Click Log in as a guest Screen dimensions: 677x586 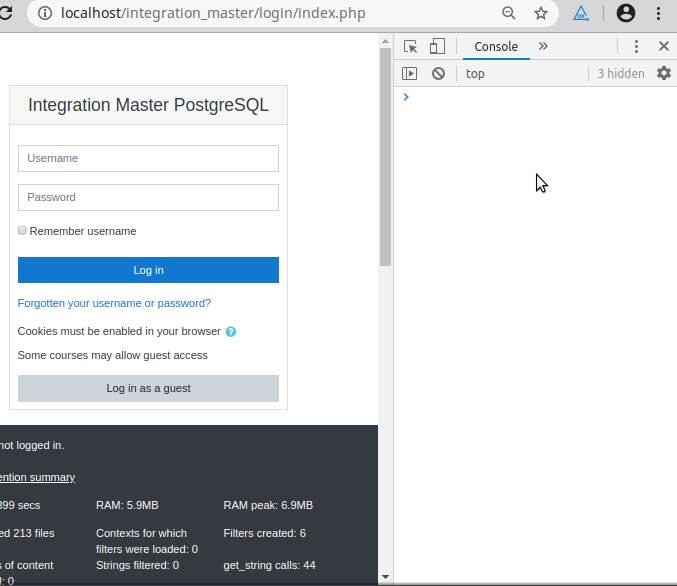(x=148, y=388)
